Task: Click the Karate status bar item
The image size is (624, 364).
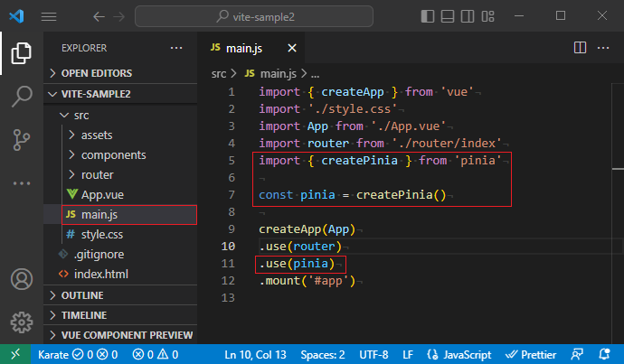Action: click(x=78, y=354)
